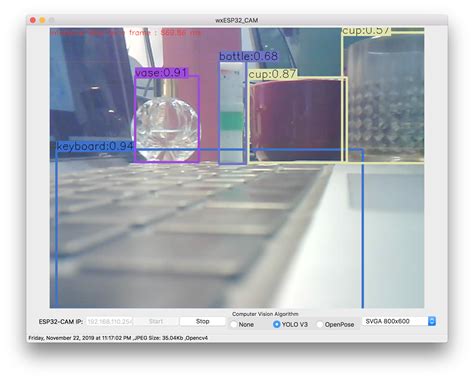Close the wxESP32_CAM window
The width and height of the screenshot is (474, 380).
pos(33,20)
